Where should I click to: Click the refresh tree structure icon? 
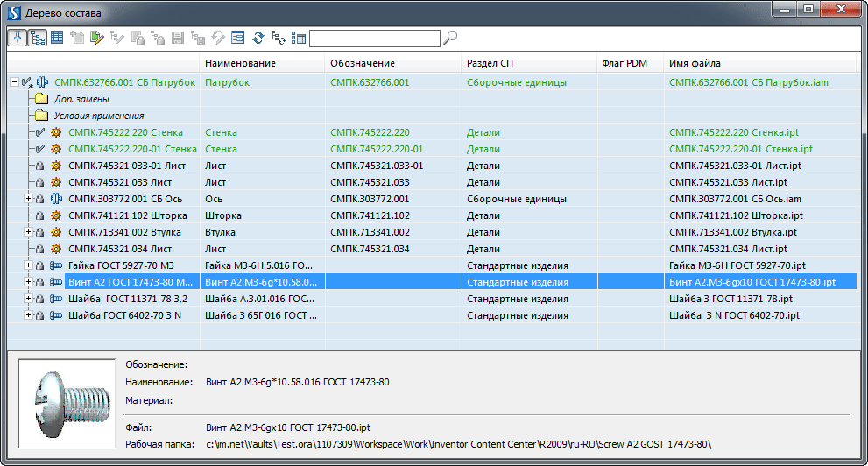[279, 38]
